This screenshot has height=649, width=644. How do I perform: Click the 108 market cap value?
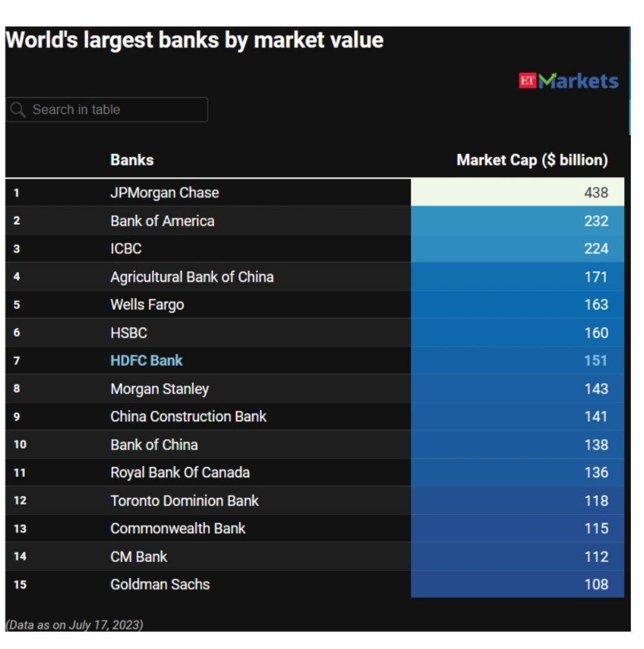[596, 585]
